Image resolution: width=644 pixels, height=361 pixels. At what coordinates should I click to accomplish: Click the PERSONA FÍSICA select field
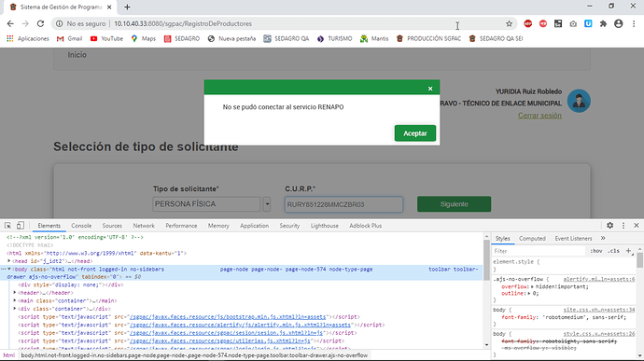[206, 204]
